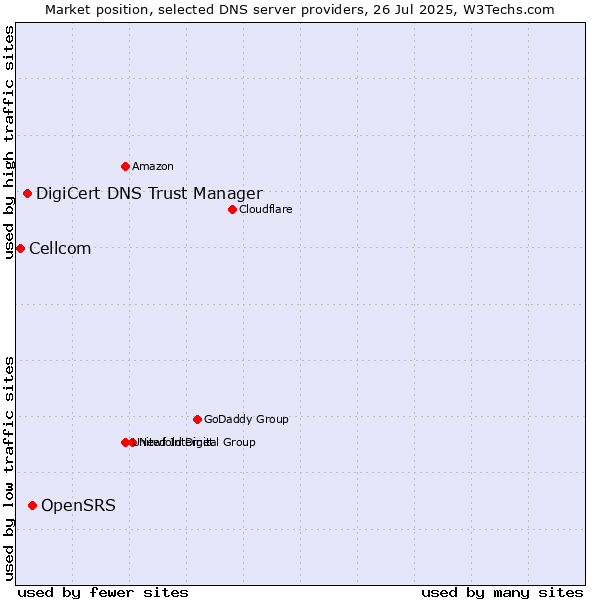The image size is (600, 600).
Task: Click the 'used by high traffic sites' axis label
Action: tap(9, 142)
